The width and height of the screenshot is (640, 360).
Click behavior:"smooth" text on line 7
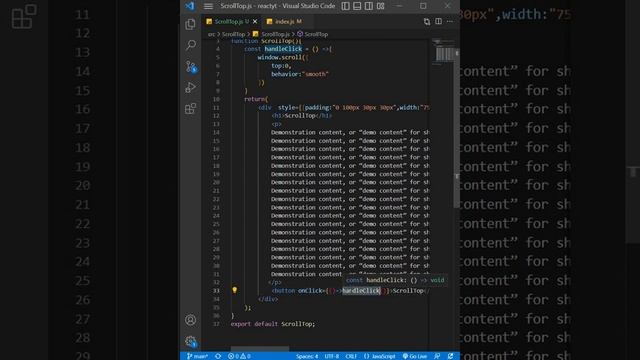click(300, 74)
